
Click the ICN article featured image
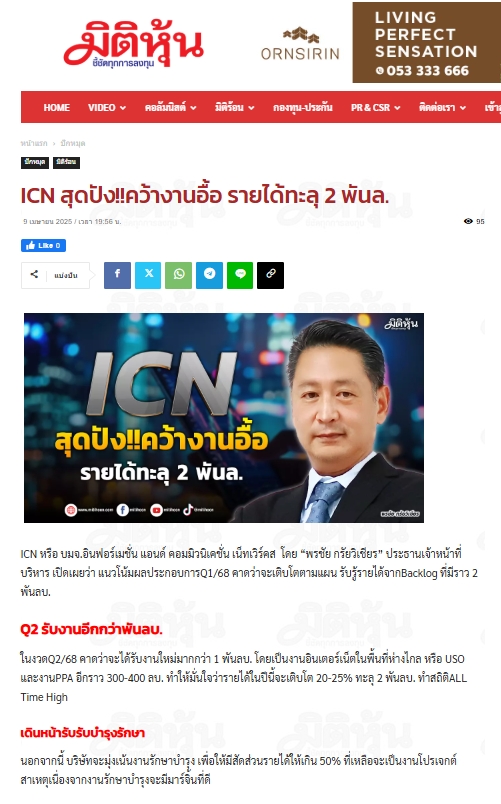tap(224, 418)
